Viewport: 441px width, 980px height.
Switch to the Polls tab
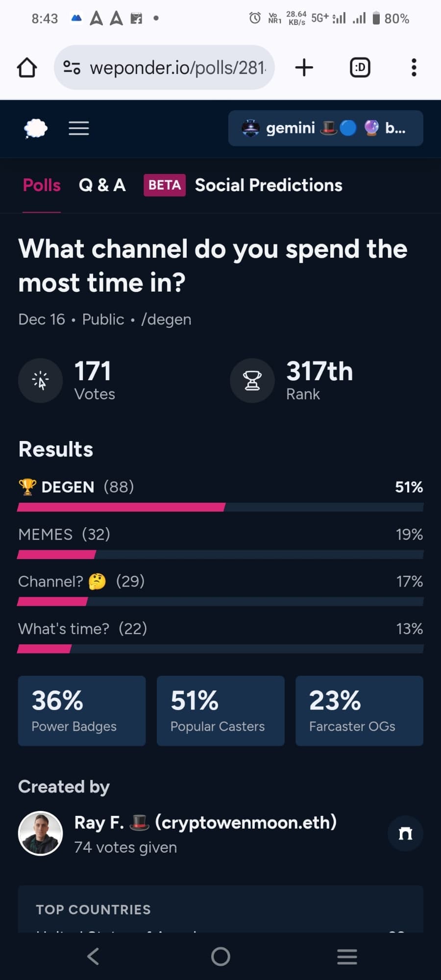point(42,185)
